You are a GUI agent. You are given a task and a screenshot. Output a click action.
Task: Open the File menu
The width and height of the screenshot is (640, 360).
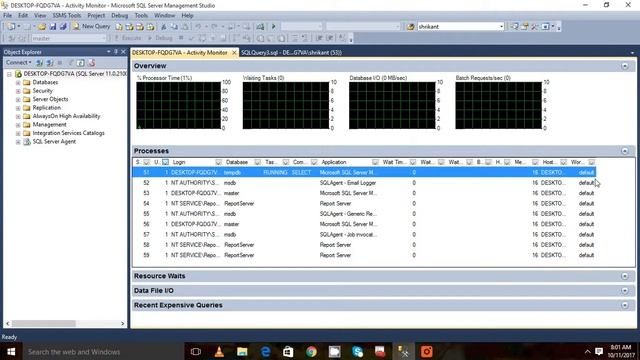(7, 16)
